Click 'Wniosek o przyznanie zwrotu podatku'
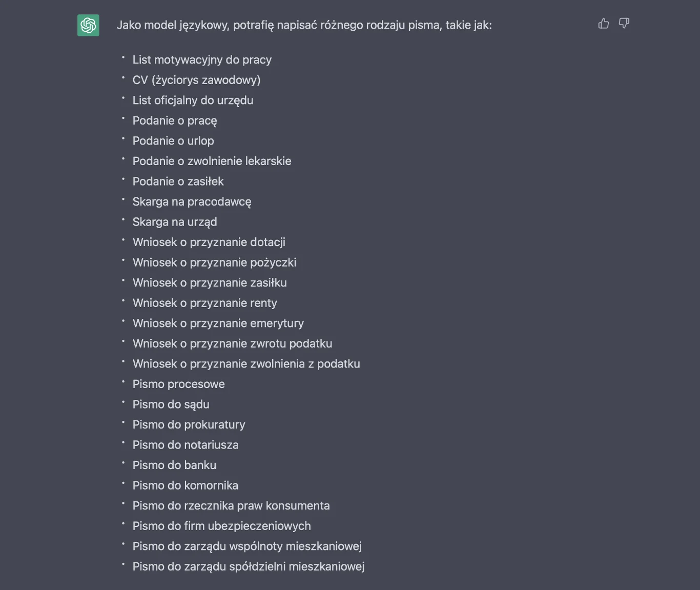The height and width of the screenshot is (590, 700). coord(232,343)
